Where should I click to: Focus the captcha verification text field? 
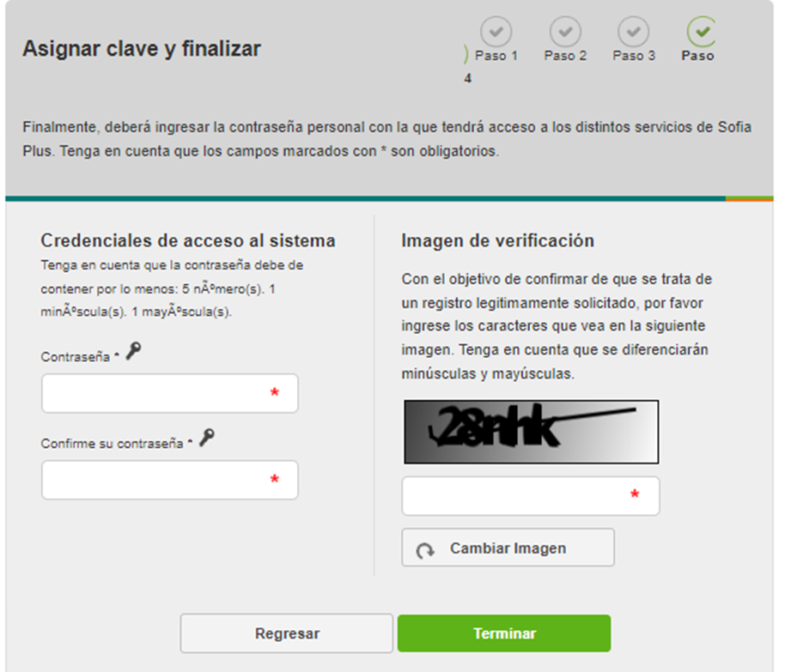coord(531,496)
